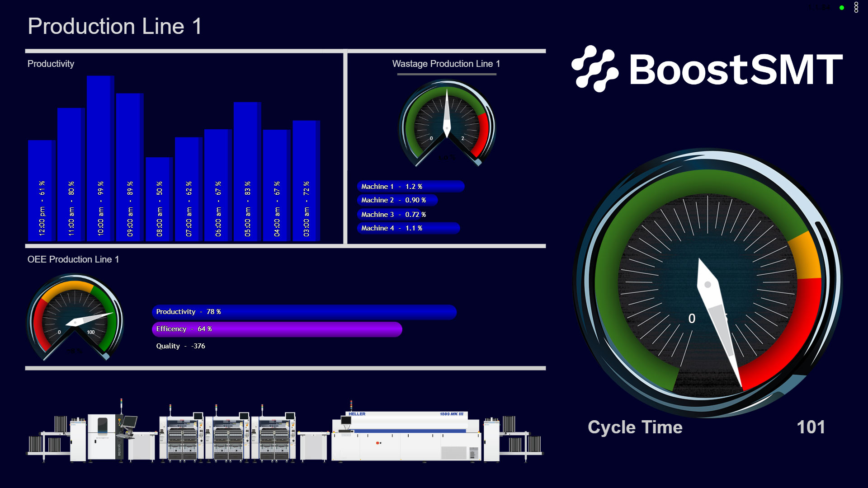The height and width of the screenshot is (488, 868).
Task: Click the Efficiency 64% progress bar
Action: pos(275,328)
